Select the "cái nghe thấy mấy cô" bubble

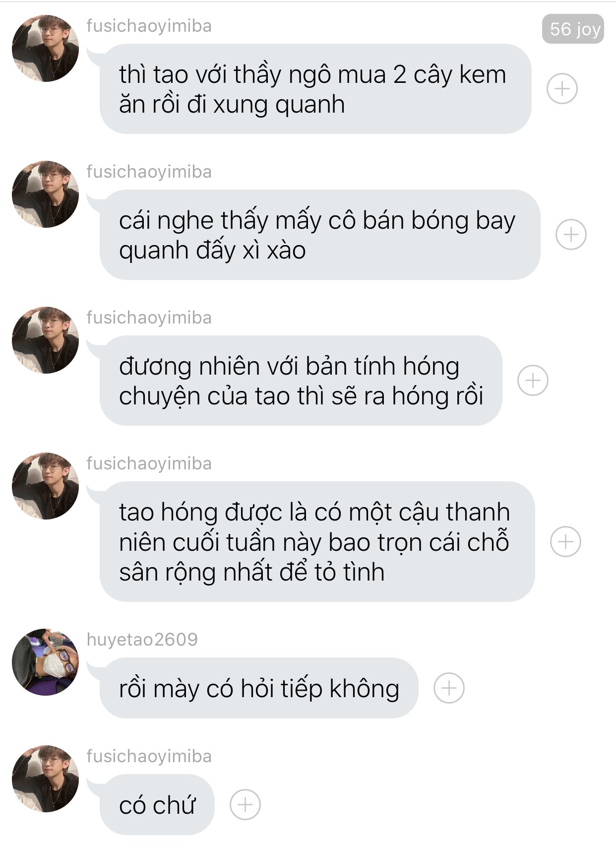click(320, 234)
